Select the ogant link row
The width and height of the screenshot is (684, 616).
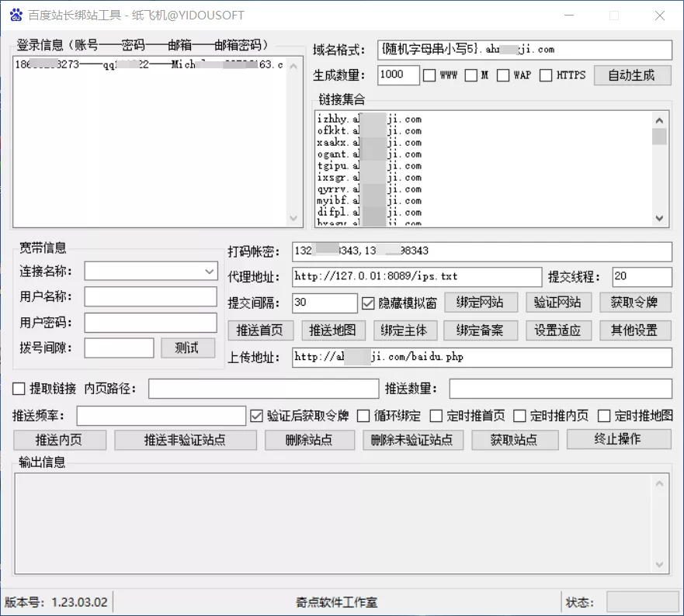(369, 154)
